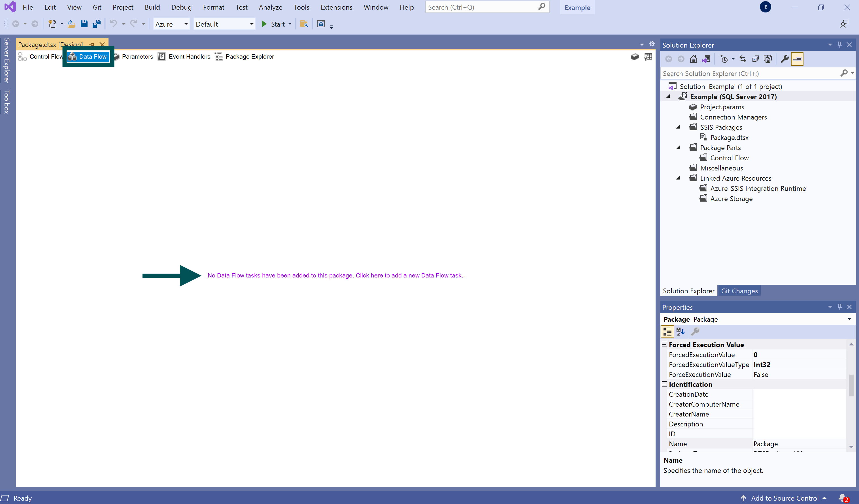Switch to the Git Changes tab
859x504 pixels.
coord(739,291)
